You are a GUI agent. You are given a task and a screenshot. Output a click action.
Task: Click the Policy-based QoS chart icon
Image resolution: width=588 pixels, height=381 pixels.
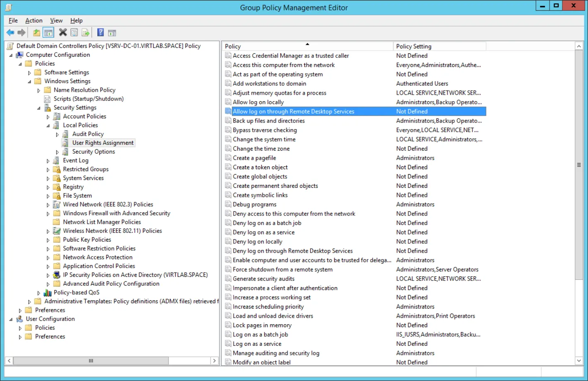click(48, 292)
